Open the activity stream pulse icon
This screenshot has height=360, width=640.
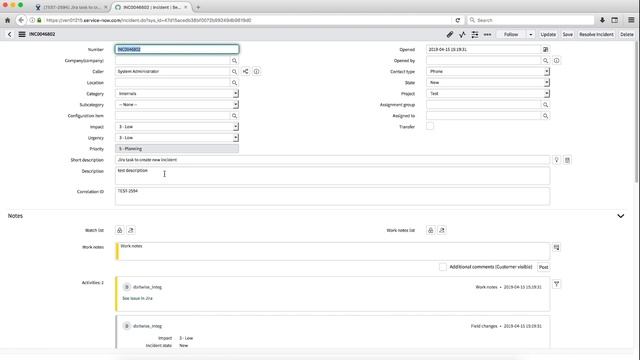tap(462, 35)
